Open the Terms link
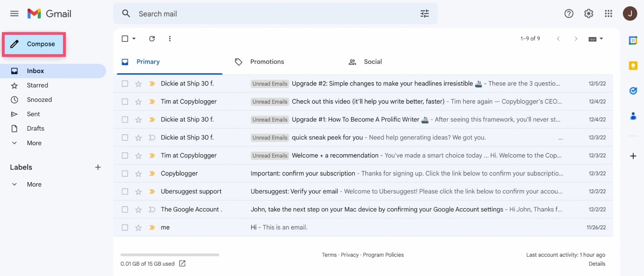 click(x=329, y=255)
